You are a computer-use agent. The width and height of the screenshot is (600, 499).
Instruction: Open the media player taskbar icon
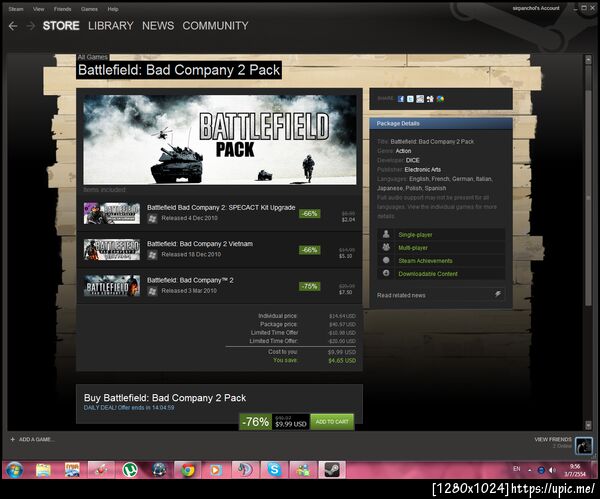pyautogui.click(x=216, y=470)
